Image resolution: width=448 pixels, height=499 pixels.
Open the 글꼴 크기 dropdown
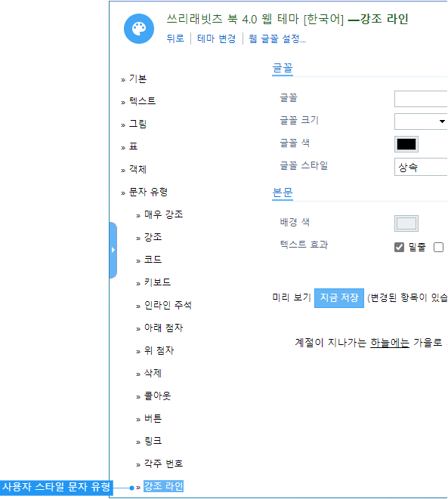(421, 122)
